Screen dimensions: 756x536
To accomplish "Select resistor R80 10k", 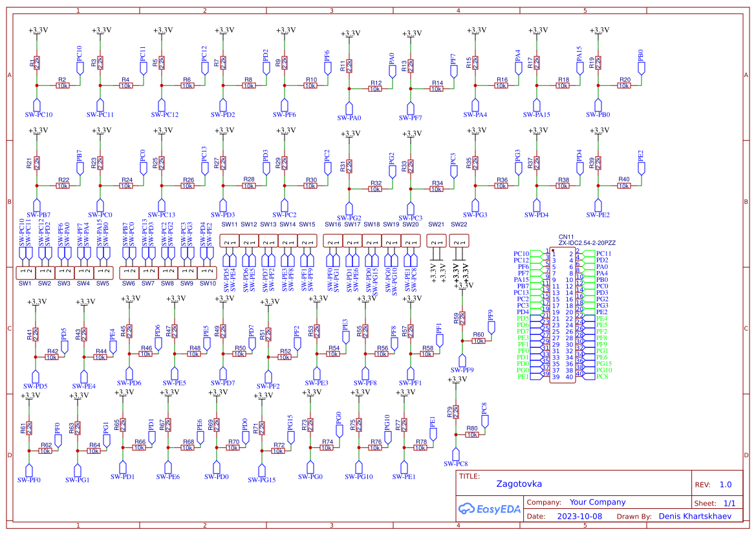I will [472, 434].
